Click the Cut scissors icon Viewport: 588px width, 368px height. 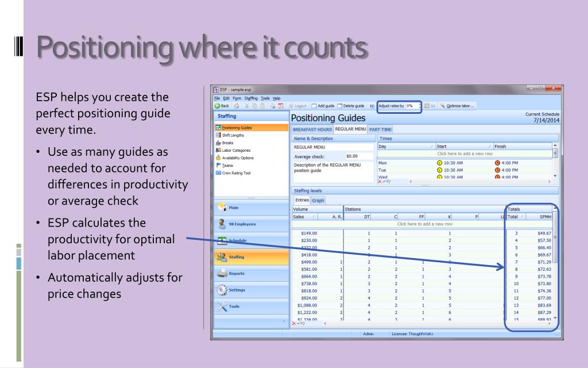(x=247, y=106)
